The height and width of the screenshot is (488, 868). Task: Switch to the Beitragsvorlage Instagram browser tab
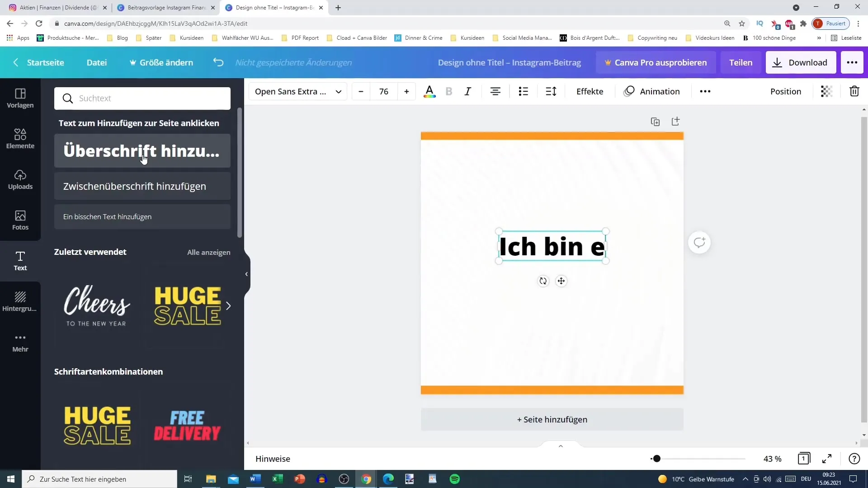click(165, 8)
